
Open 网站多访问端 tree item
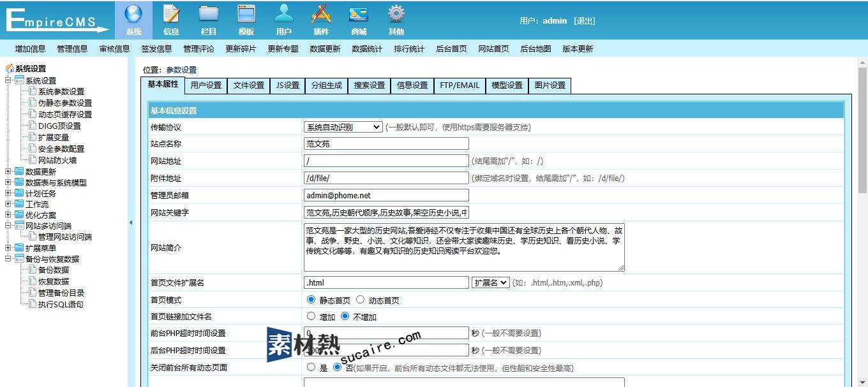(x=49, y=226)
